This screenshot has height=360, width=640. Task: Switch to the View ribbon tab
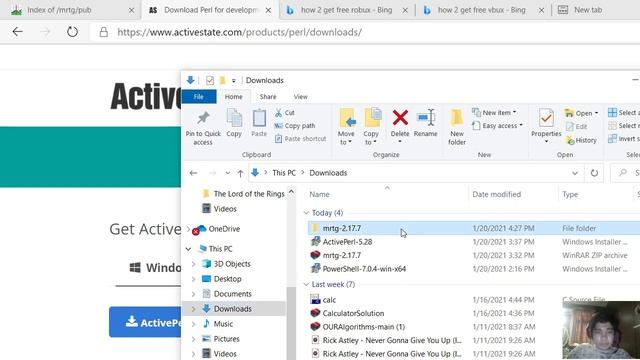pyautogui.click(x=300, y=97)
